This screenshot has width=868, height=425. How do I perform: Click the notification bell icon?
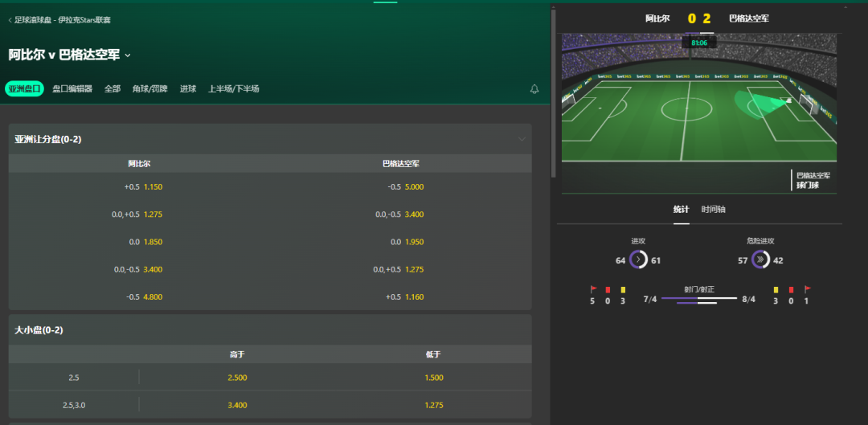(x=534, y=89)
